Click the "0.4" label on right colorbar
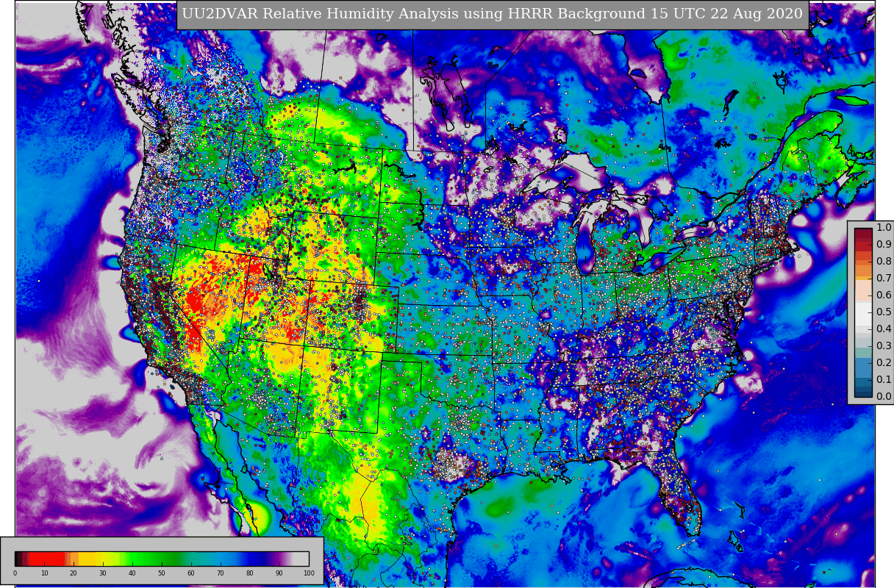 884,329
